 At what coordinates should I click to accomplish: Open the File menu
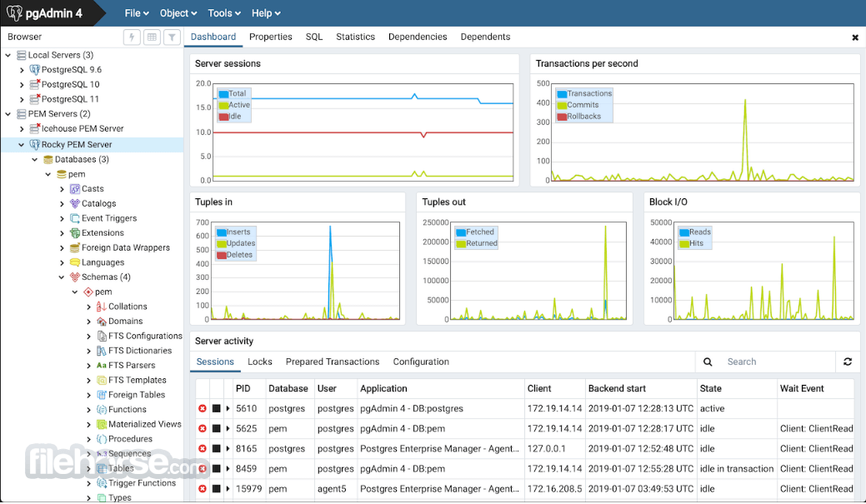[137, 13]
